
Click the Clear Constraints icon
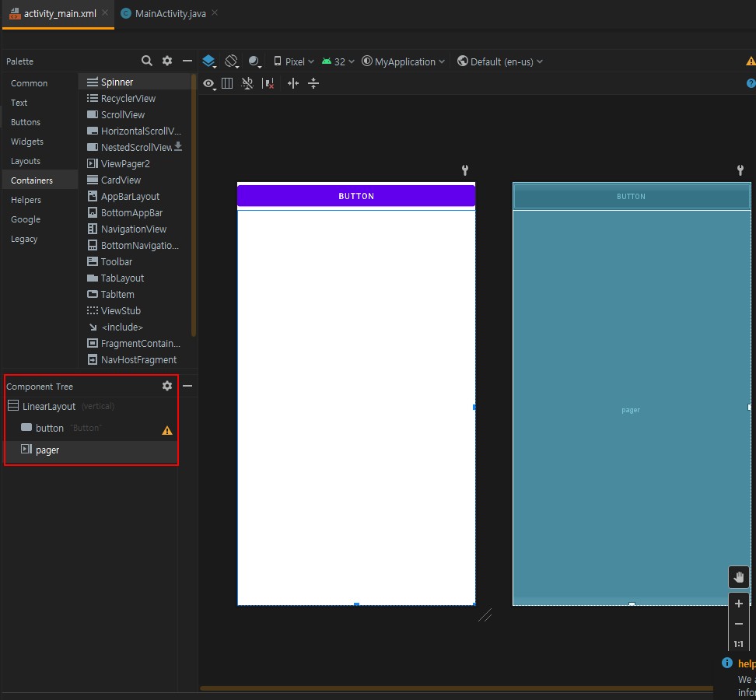point(268,83)
